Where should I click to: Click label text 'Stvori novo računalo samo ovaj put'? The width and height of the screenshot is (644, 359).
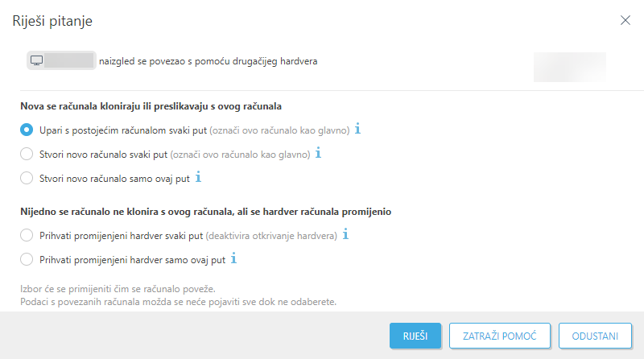114,179
